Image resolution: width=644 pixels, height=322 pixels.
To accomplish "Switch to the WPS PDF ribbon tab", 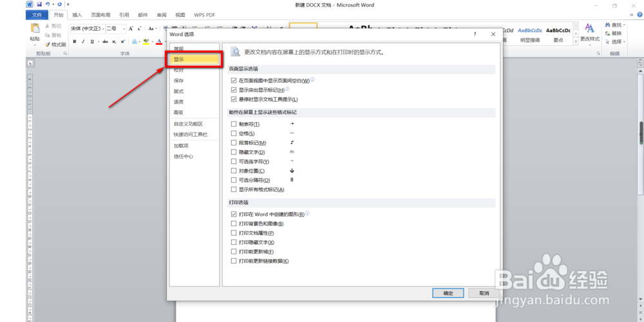I will pos(204,15).
